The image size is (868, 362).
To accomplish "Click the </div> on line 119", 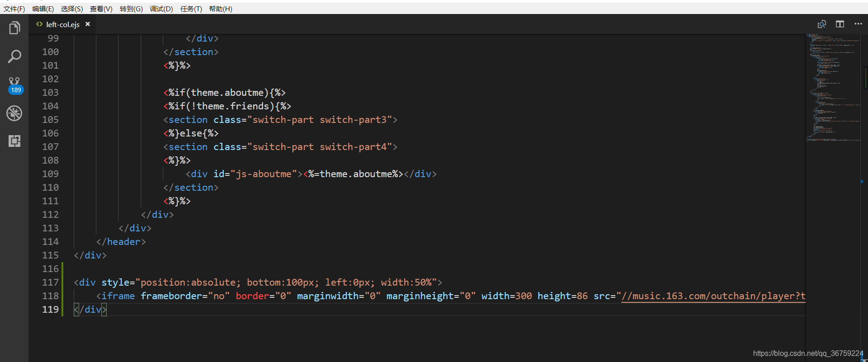I will [90, 310].
